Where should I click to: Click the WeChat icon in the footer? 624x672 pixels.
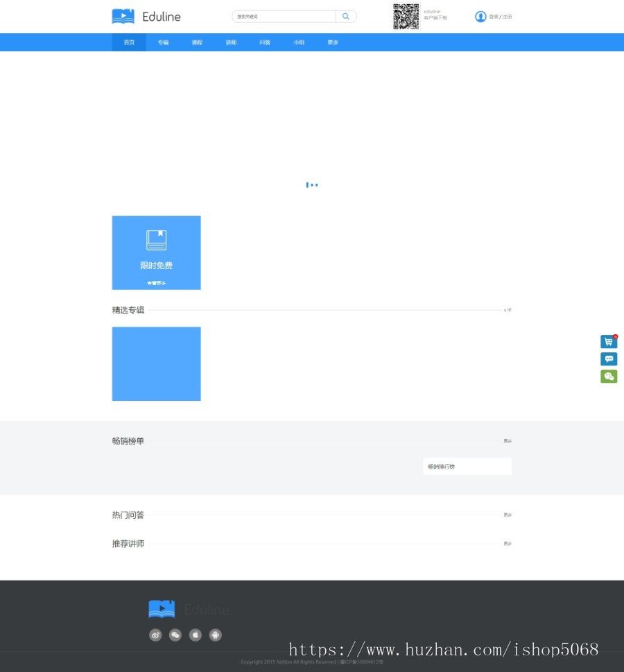pyautogui.click(x=175, y=635)
